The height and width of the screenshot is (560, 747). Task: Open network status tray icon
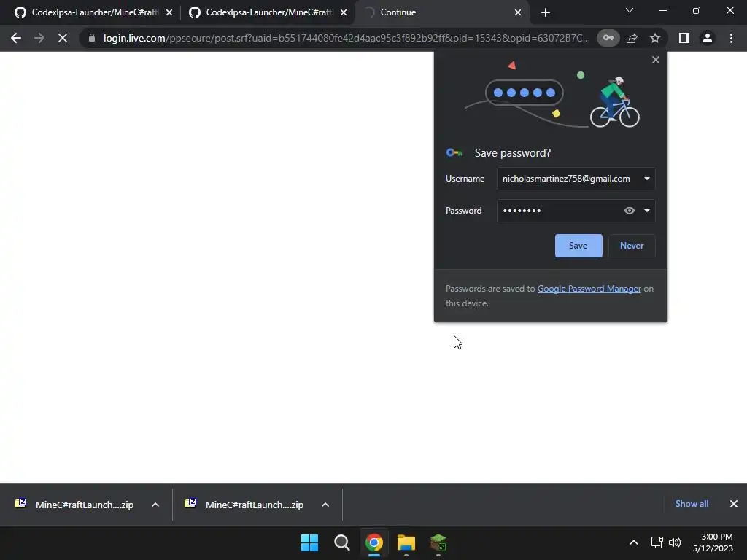[x=657, y=542]
